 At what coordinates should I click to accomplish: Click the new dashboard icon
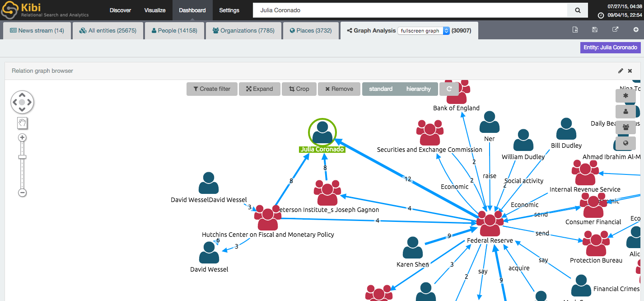[x=575, y=30]
